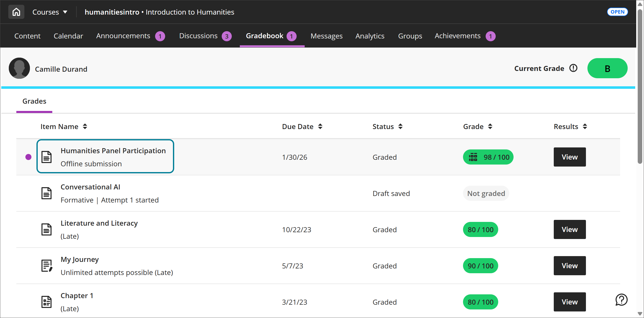644x318 pixels.
Task: Click the Current Grade information icon
Action: click(573, 68)
